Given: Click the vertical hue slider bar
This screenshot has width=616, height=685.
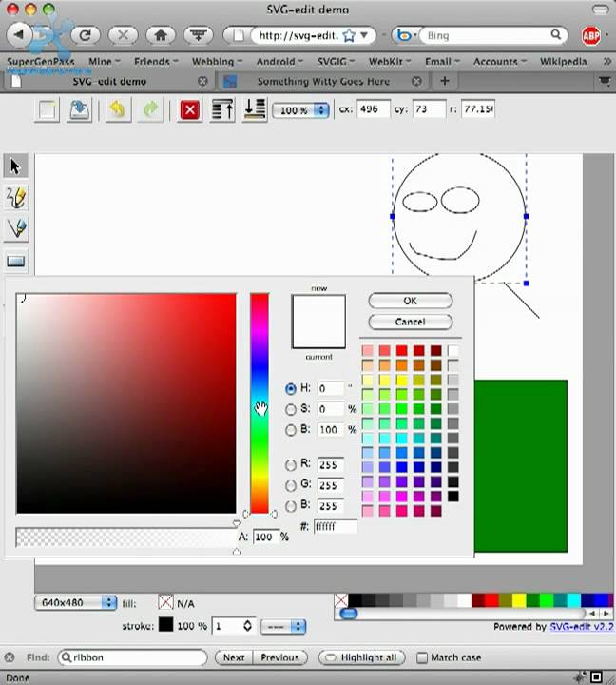Looking at the screenshot, I should point(260,403).
